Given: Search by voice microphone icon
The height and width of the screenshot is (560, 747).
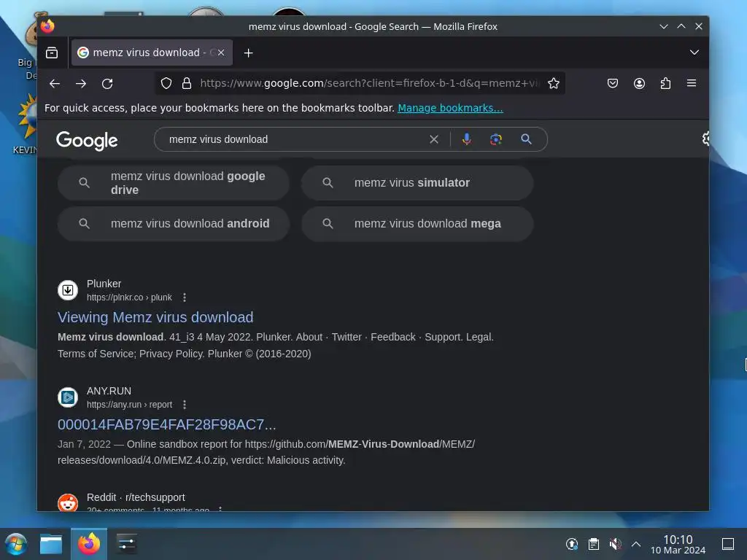Looking at the screenshot, I should click(466, 139).
